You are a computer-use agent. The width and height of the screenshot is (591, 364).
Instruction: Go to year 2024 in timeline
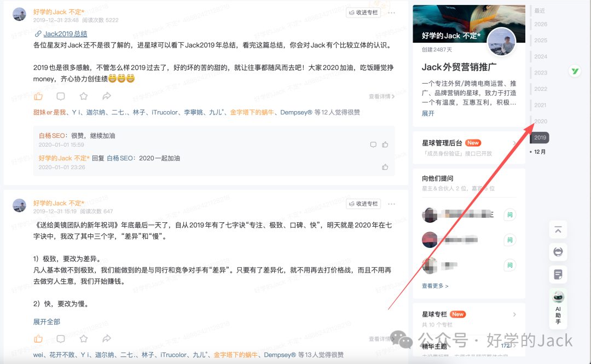coord(541,56)
